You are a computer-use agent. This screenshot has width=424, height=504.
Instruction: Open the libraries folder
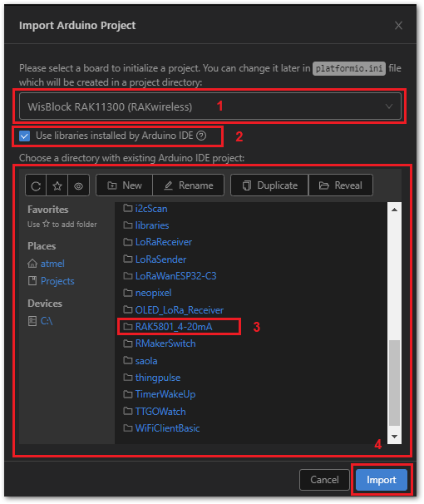tap(152, 225)
